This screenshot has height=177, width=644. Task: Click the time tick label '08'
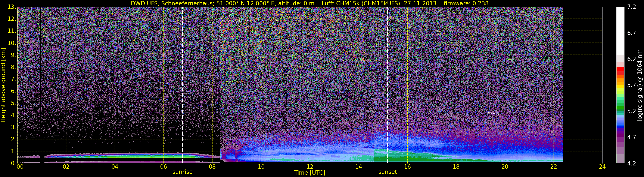pyautogui.click(x=212, y=167)
